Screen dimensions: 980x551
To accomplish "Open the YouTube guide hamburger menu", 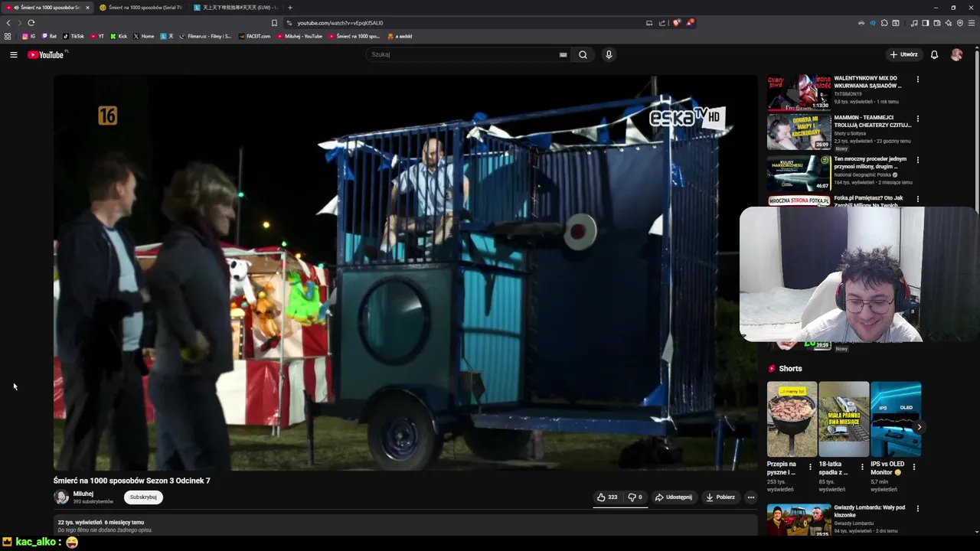I will [x=13, y=54].
